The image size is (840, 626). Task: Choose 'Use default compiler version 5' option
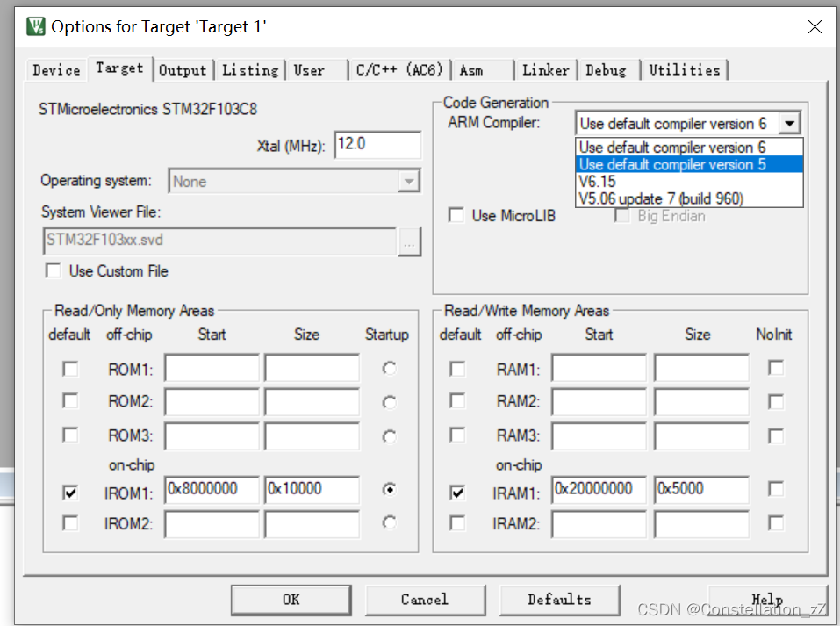(x=689, y=164)
